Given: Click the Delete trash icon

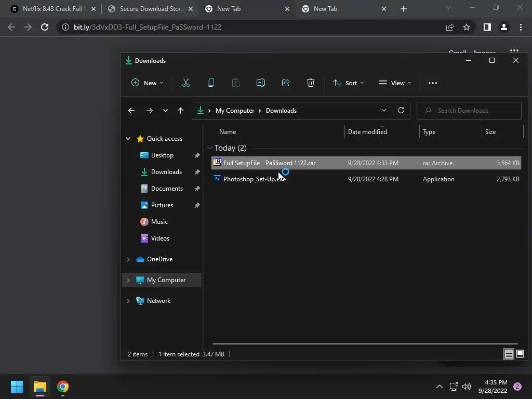Looking at the screenshot, I should [311, 83].
